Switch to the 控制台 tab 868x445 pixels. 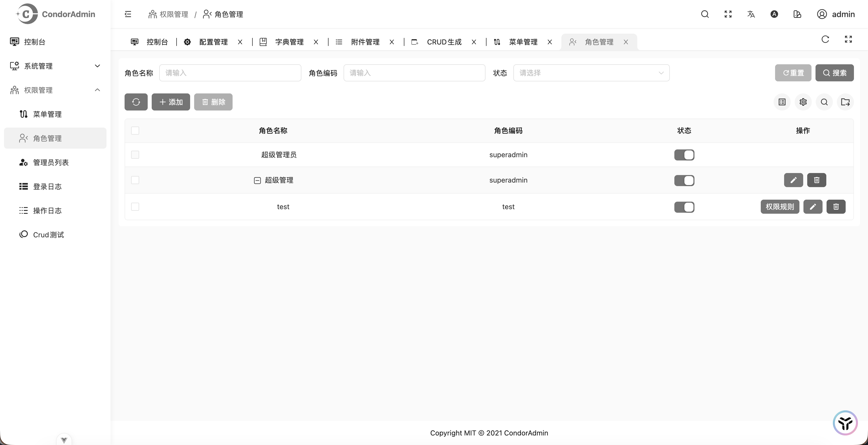click(x=157, y=42)
